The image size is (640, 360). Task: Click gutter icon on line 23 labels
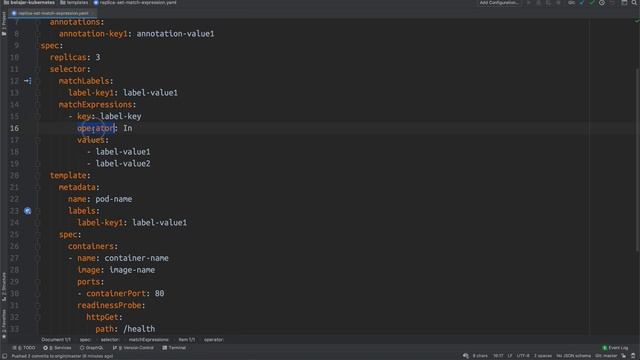27,211
